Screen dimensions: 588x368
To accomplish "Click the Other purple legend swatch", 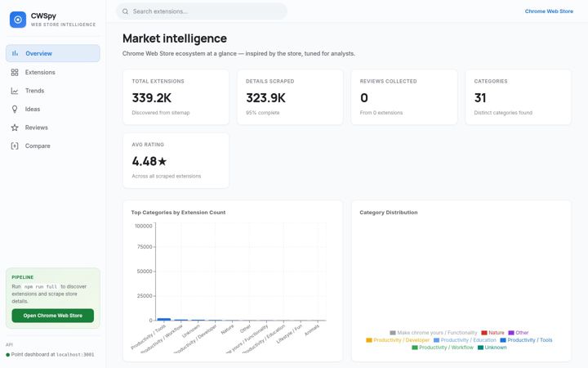I will point(510,333).
